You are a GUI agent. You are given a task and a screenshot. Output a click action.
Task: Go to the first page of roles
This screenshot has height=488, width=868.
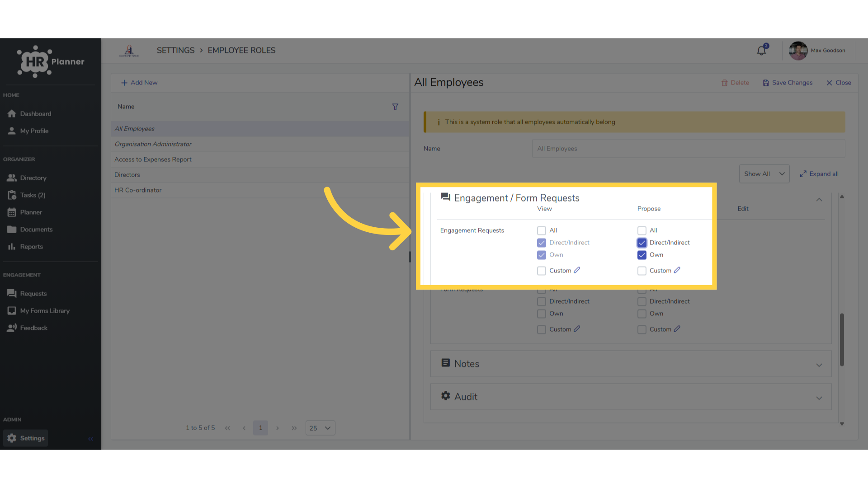click(227, 428)
